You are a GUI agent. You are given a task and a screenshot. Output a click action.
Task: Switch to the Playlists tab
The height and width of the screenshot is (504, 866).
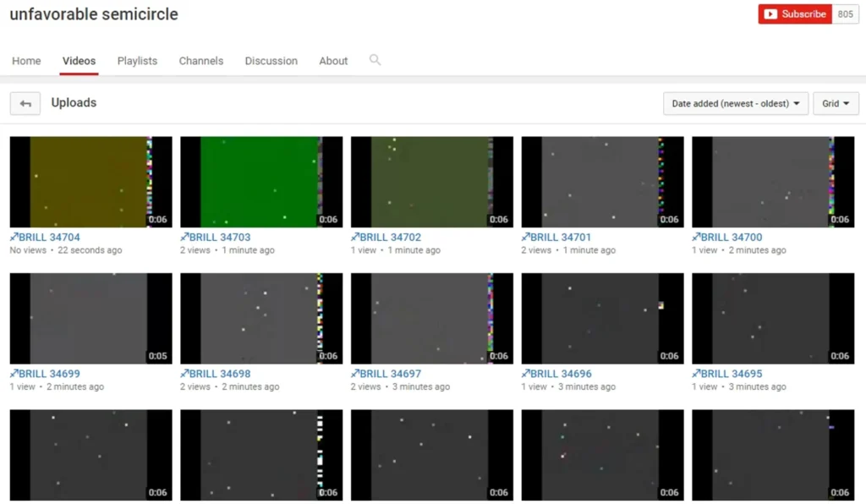[x=137, y=61]
